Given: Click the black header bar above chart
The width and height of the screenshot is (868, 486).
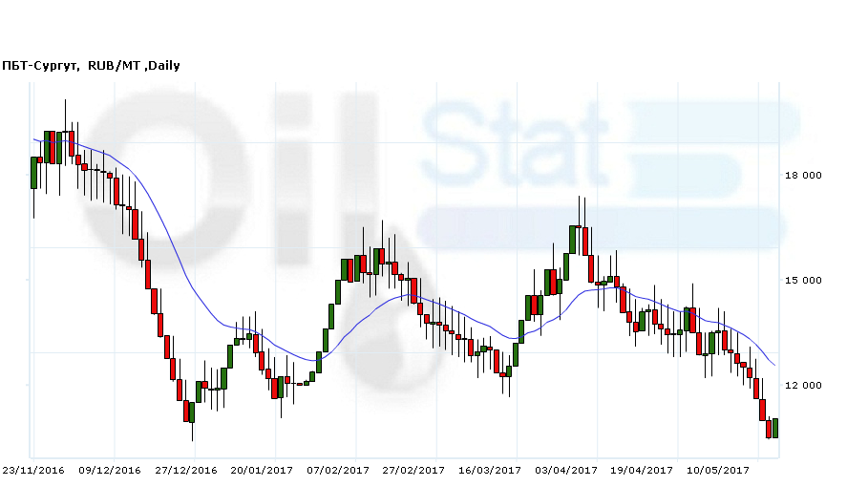Looking at the screenshot, I should tap(434, 28).
